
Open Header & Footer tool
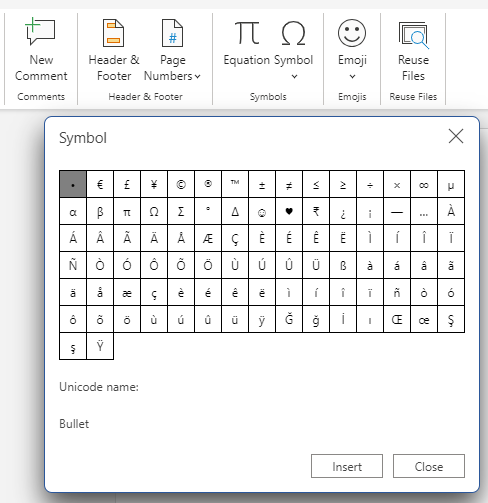tap(114, 50)
